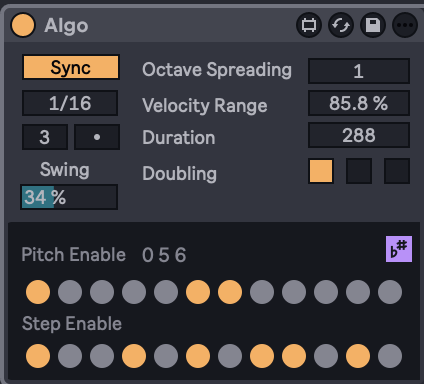Screen dimensions: 424x384
Task: Click the Swing 34 % slider
Action: tap(69, 197)
